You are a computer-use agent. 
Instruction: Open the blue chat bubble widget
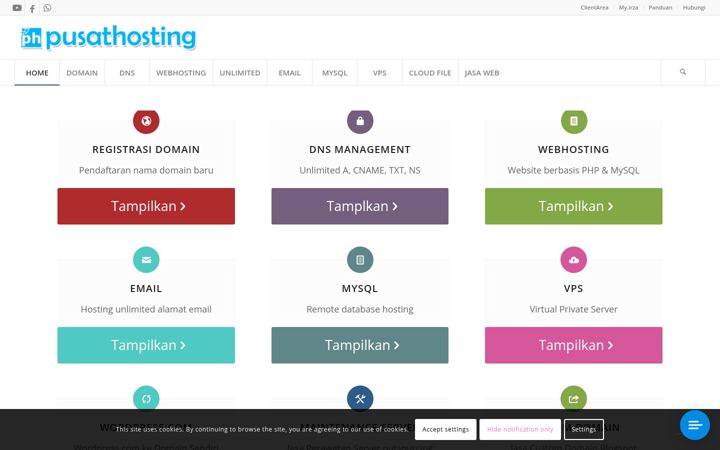pyautogui.click(x=695, y=425)
